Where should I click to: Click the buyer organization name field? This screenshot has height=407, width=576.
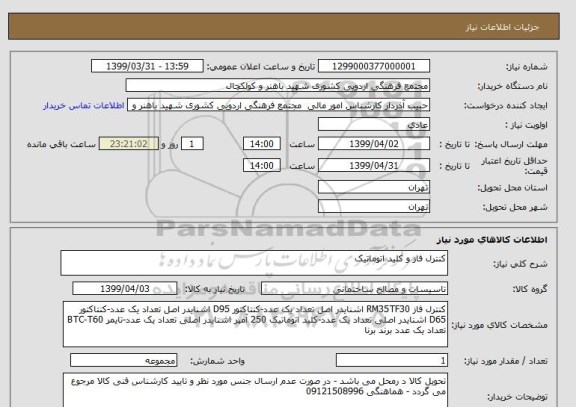277,86
